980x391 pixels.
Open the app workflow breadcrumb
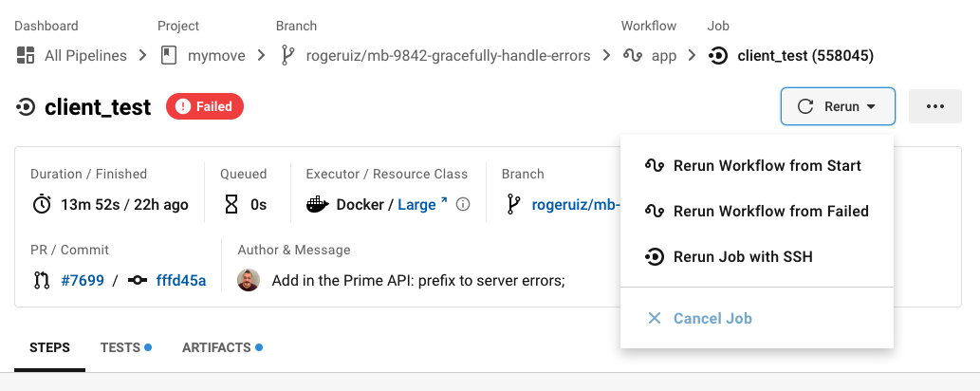[664, 56]
